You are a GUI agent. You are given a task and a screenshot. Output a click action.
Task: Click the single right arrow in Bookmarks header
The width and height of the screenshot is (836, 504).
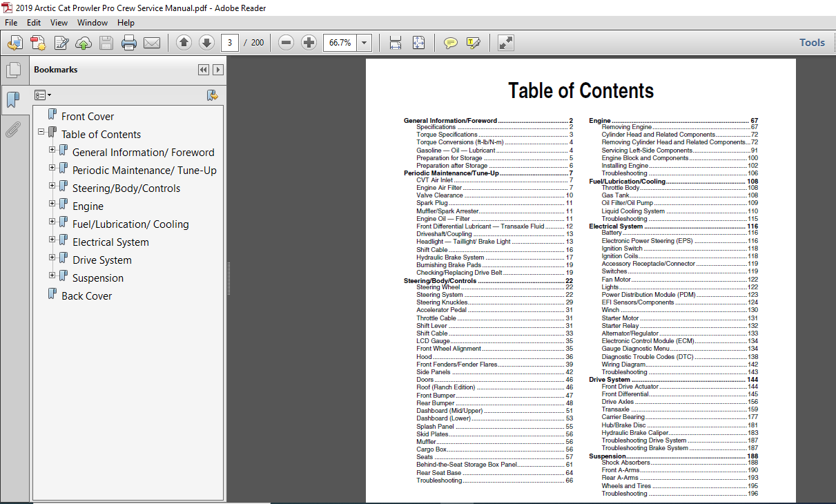217,70
